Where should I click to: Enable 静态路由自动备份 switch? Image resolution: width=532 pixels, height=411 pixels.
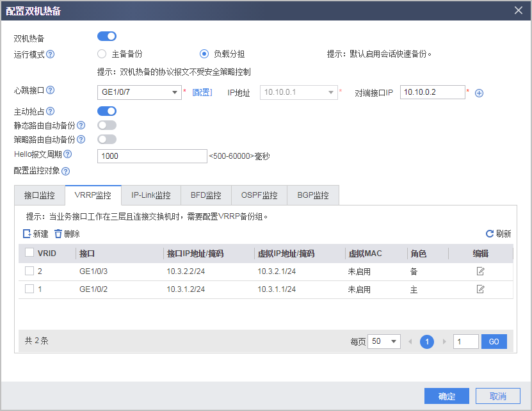point(107,125)
